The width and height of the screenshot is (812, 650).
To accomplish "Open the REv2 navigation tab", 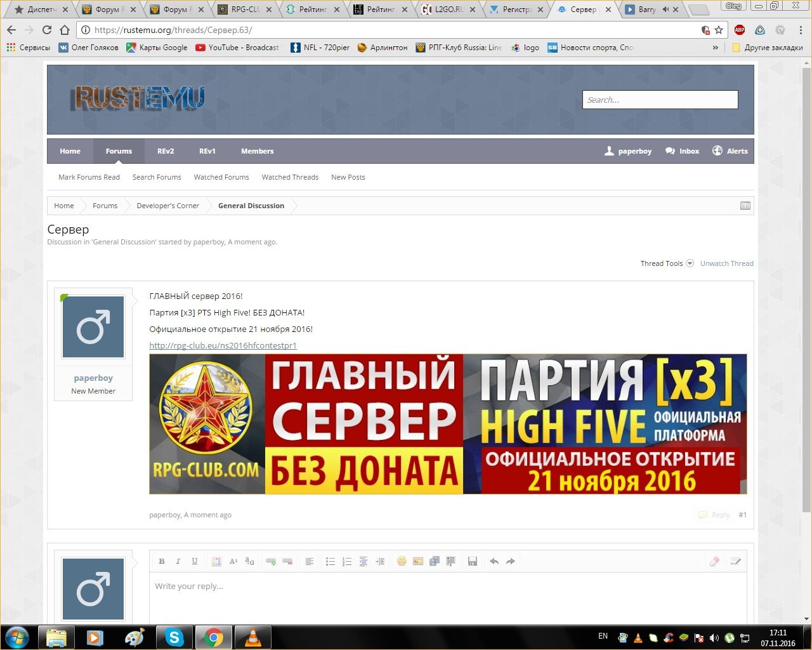I will point(166,151).
